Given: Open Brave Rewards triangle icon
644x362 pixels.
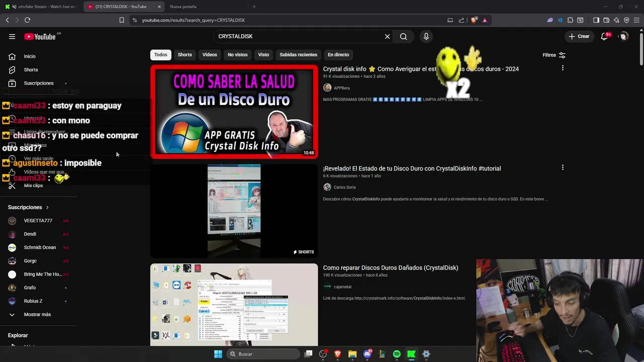Looking at the screenshot, I should point(485,20).
